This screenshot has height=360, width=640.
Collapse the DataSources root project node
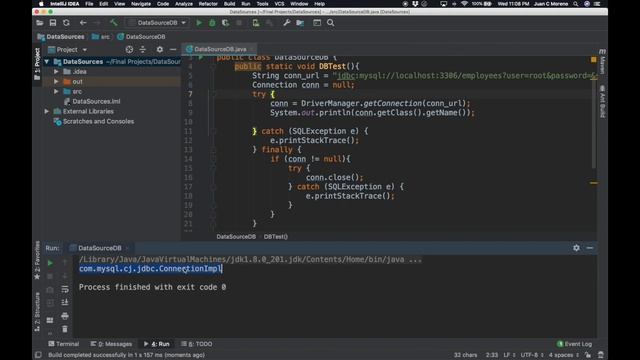47,62
